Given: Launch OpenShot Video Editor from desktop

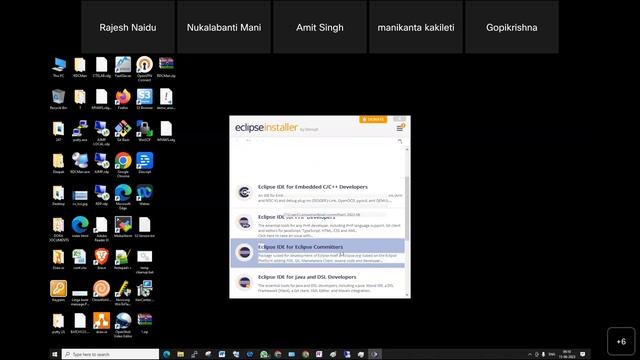Looking at the screenshot, I should (123, 325).
